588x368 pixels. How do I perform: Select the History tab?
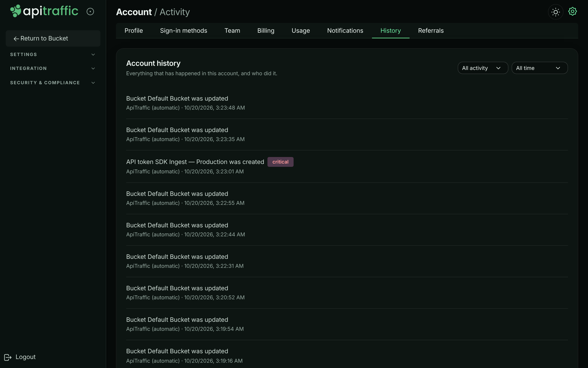coord(390,31)
